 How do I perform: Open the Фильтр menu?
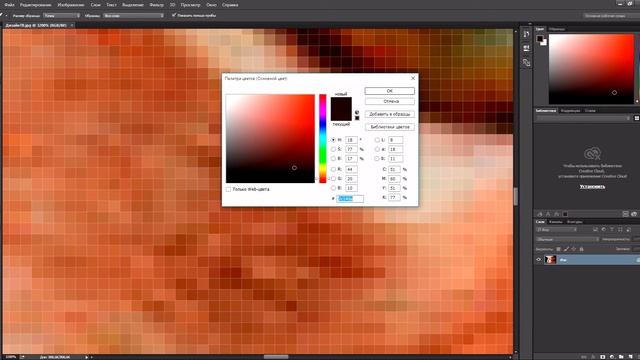point(156,5)
